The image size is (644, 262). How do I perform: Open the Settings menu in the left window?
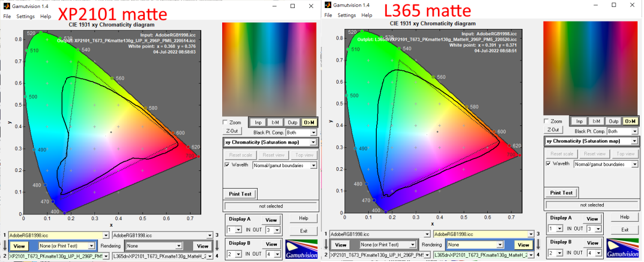point(25,16)
